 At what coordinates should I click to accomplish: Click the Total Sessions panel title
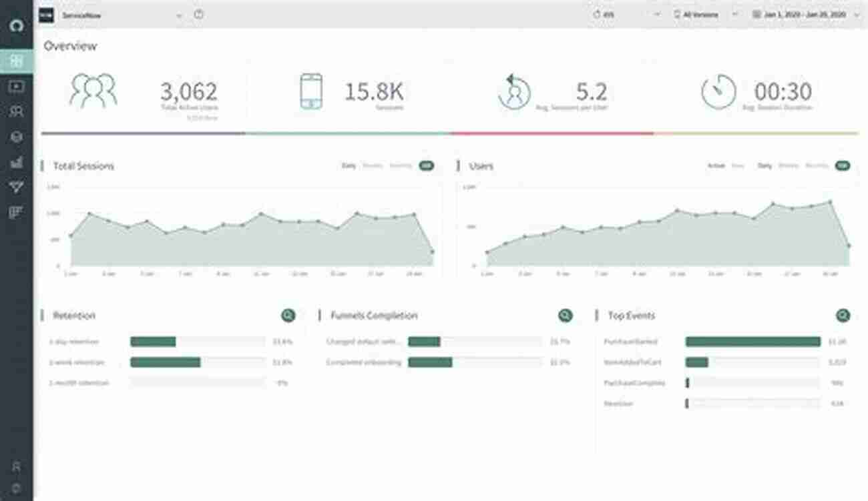click(x=83, y=166)
